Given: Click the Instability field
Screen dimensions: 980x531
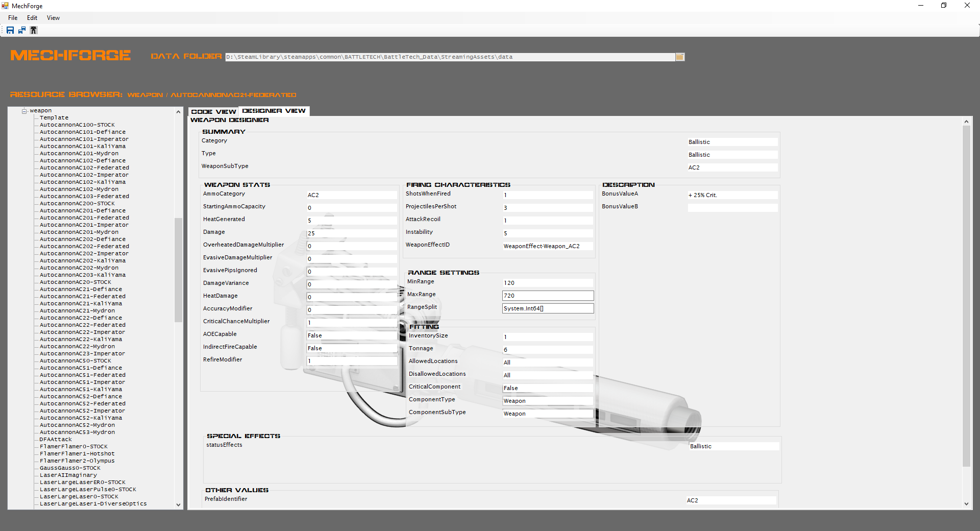Looking at the screenshot, I should (x=548, y=233).
